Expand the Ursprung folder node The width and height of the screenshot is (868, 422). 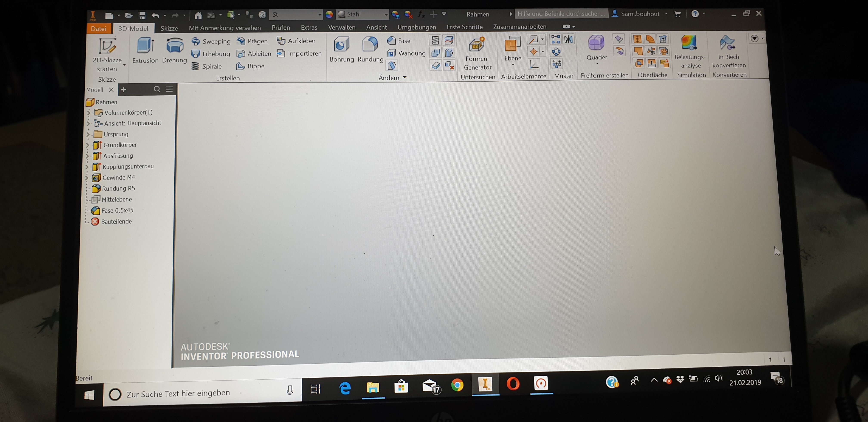pyautogui.click(x=88, y=135)
